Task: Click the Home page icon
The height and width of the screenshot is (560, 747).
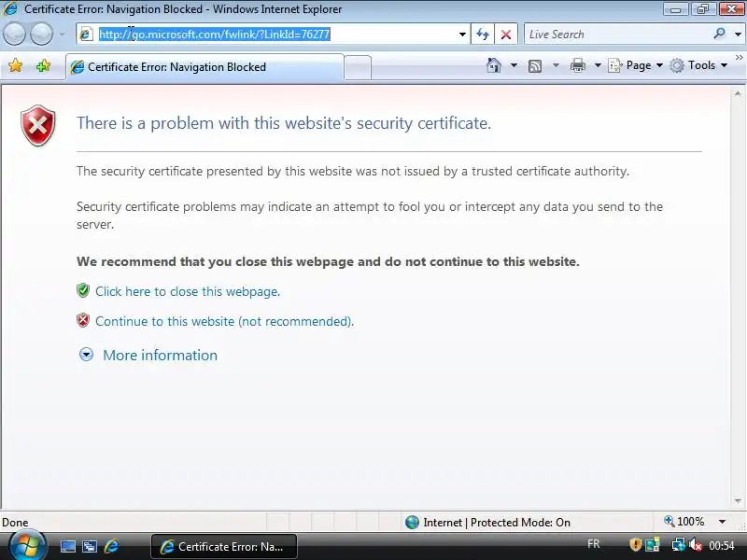Action: click(x=494, y=64)
